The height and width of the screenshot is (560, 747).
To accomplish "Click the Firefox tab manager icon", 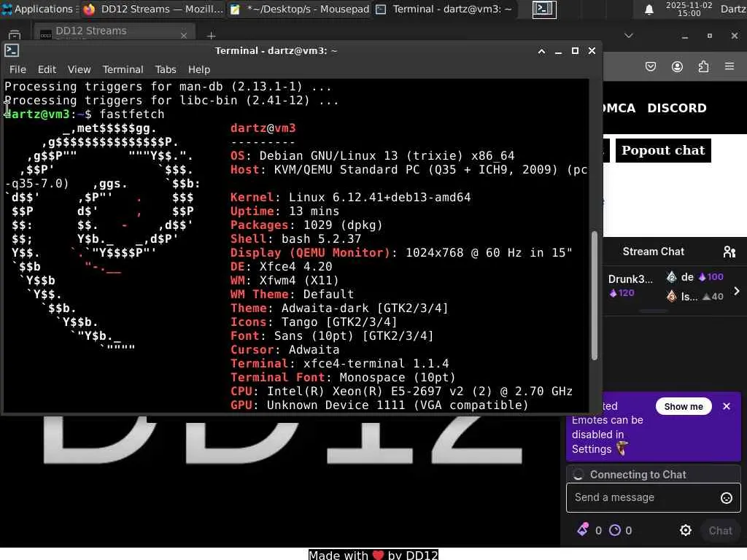I will click(x=15, y=34).
